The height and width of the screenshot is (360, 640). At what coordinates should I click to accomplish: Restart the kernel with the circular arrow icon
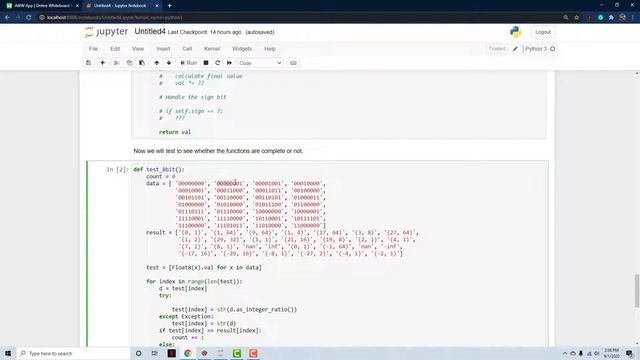click(x=218, y=63)
